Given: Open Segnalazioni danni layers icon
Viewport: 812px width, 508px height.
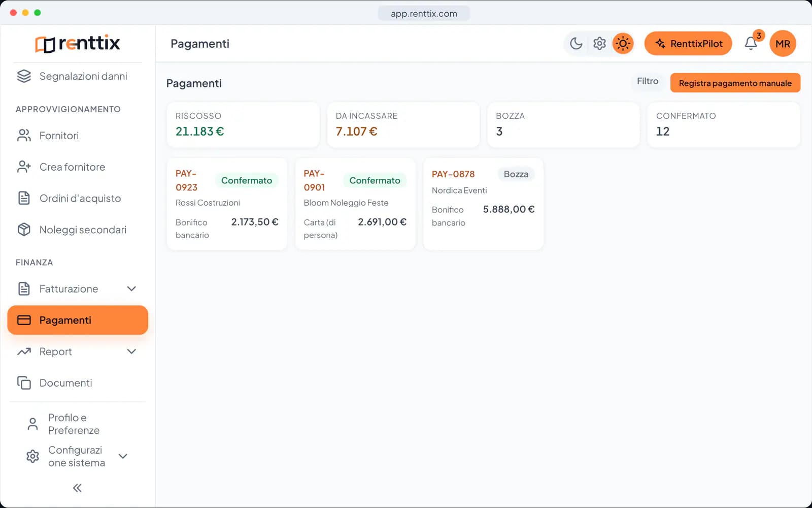Looking at the screenshot, I should pyautogui.click(x=24, y=76).
